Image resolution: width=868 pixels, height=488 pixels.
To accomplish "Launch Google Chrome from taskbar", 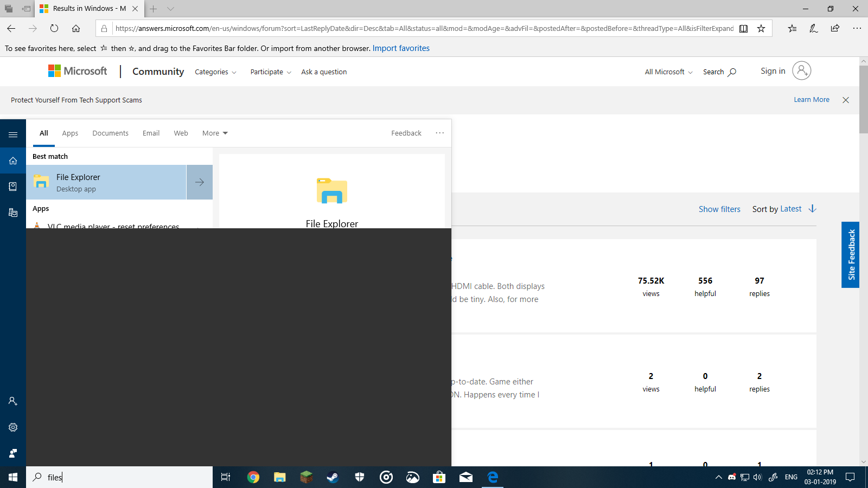I will (253, 477).
